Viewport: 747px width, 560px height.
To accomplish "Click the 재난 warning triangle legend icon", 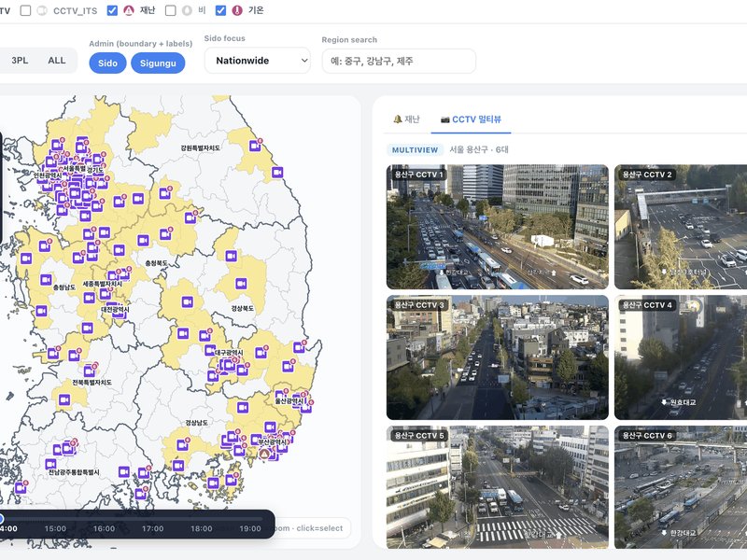I will pyautogui.click(x=129, y=10).
